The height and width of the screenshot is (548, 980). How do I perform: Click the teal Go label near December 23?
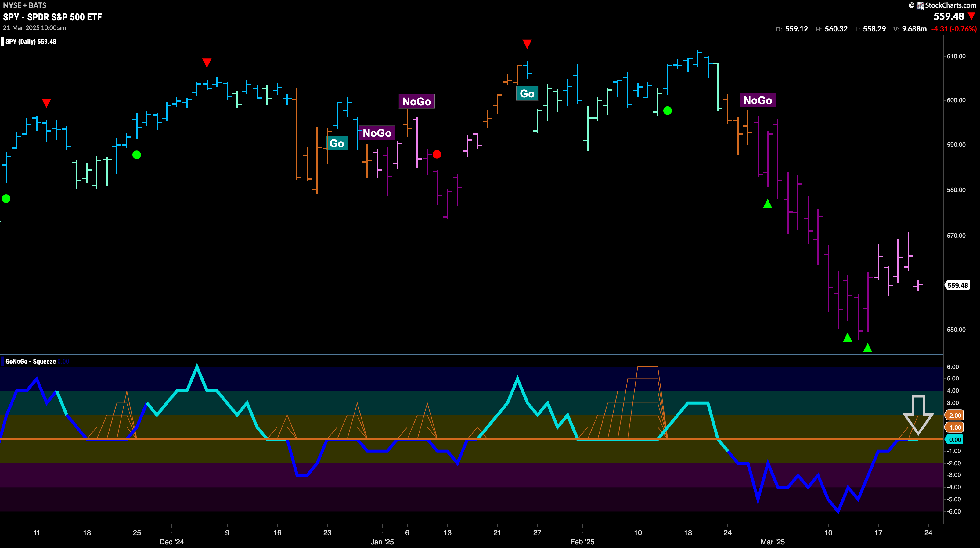click(337, 143)
